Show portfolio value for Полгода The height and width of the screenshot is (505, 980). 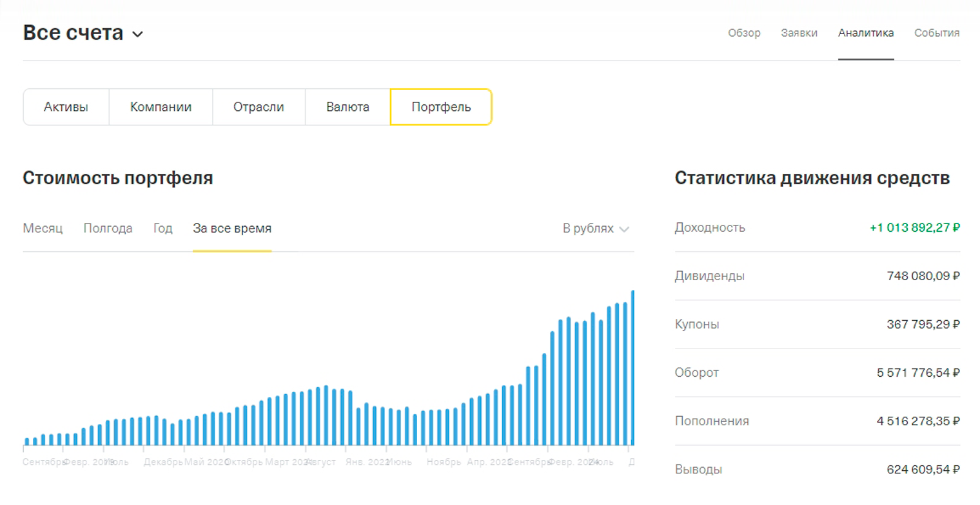tap(108, 229)
